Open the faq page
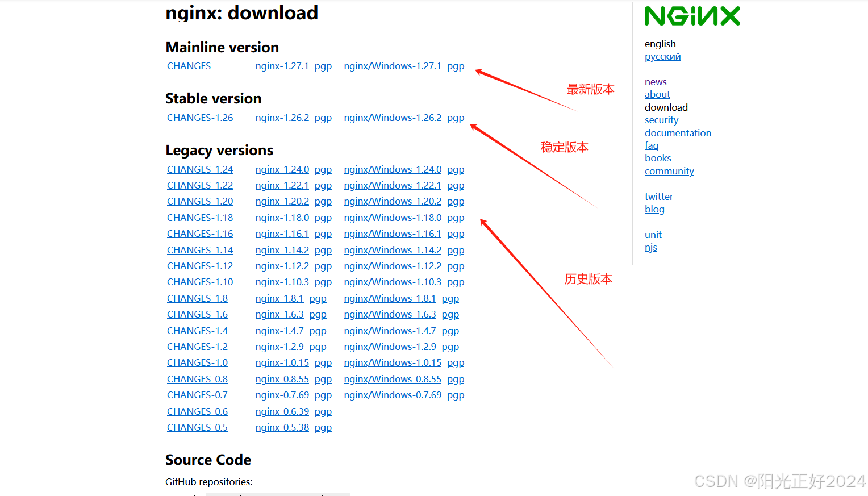Image resolution: width=868 pixels, height=496 pixels. [x=652, y=146]
